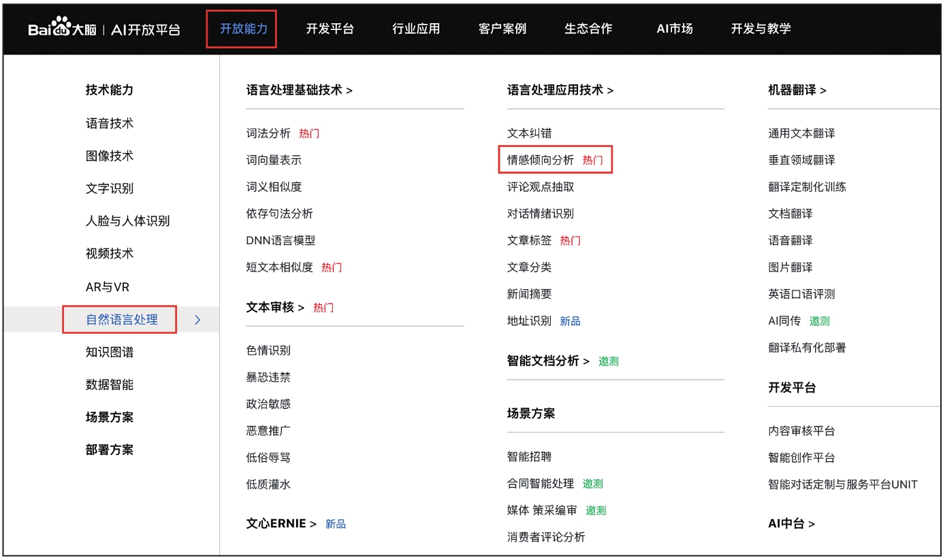Open the 英语口语评测 link
Screen dimensions: 943x560
pos(801,295)
